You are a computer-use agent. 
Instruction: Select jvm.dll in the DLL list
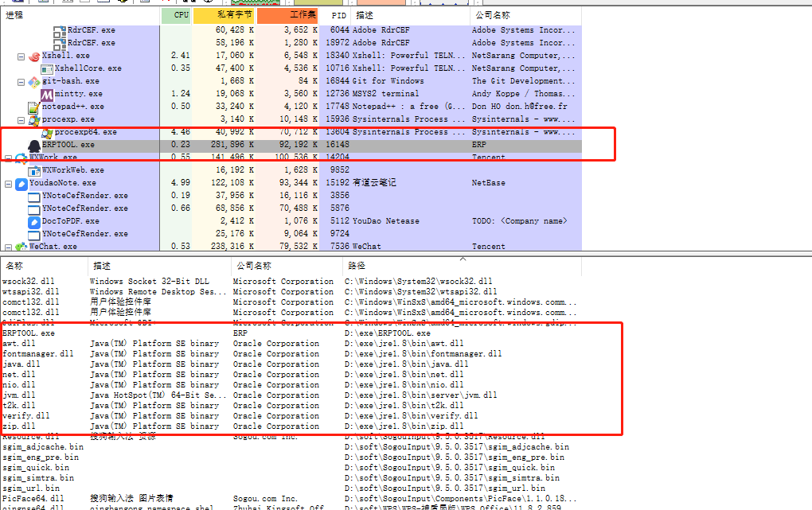pyautogui.click(x=291, y=395)
